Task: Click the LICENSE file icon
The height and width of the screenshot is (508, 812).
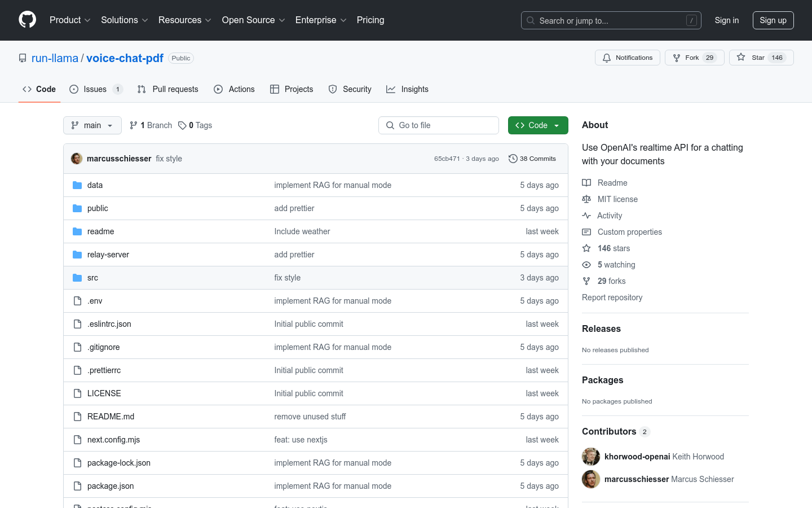Action: (x=77, y=393)
